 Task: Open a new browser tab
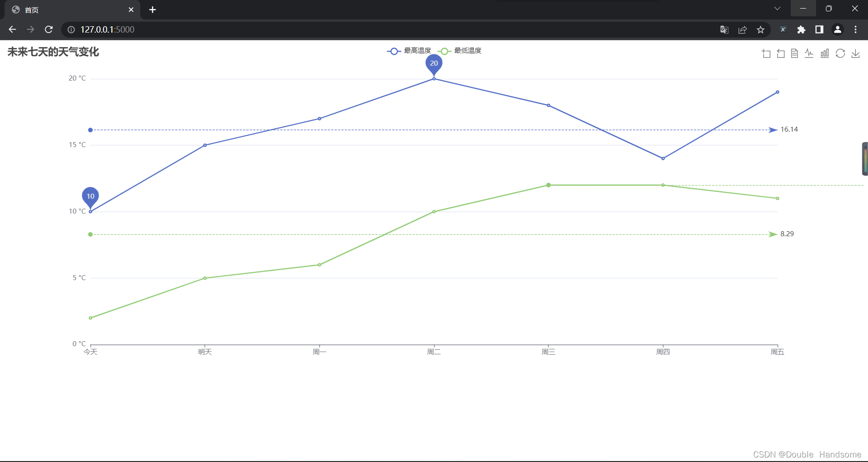(x=152, y=10)
